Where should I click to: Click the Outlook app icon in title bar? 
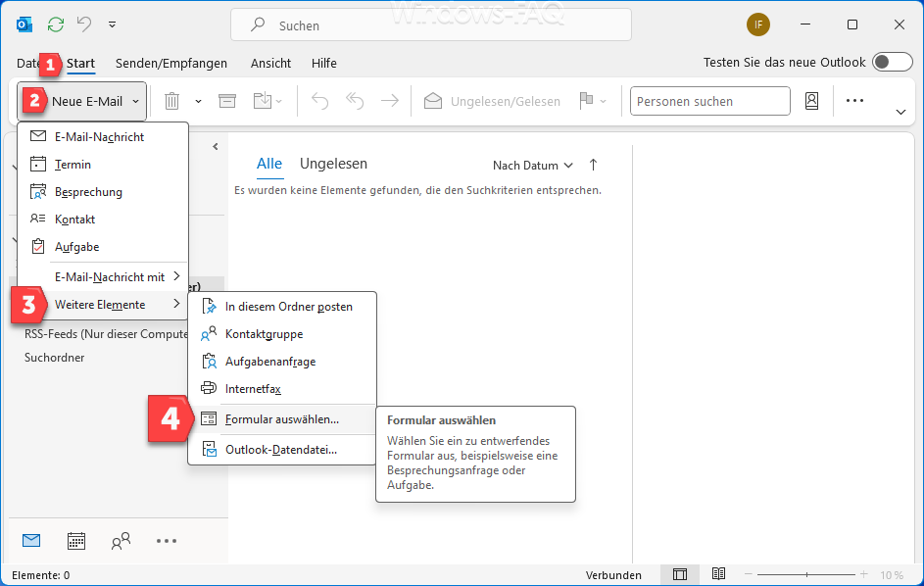[24, 24]
